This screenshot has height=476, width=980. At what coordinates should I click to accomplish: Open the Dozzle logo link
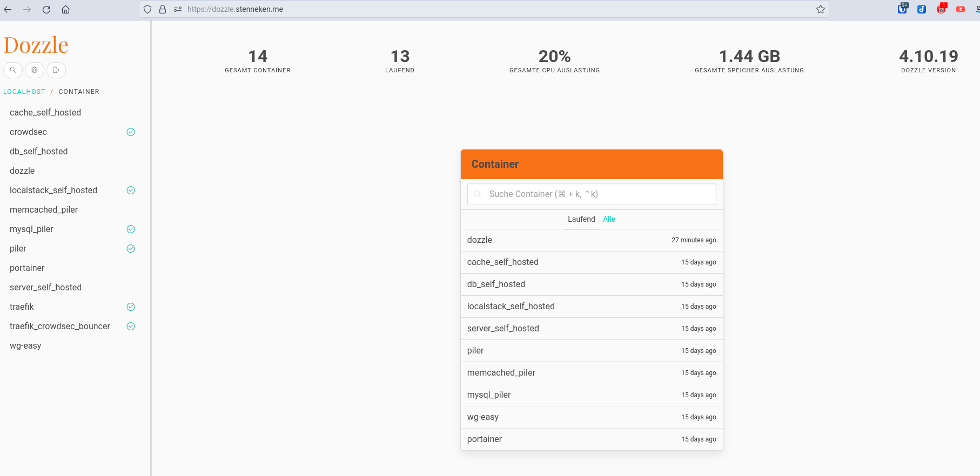36,45
